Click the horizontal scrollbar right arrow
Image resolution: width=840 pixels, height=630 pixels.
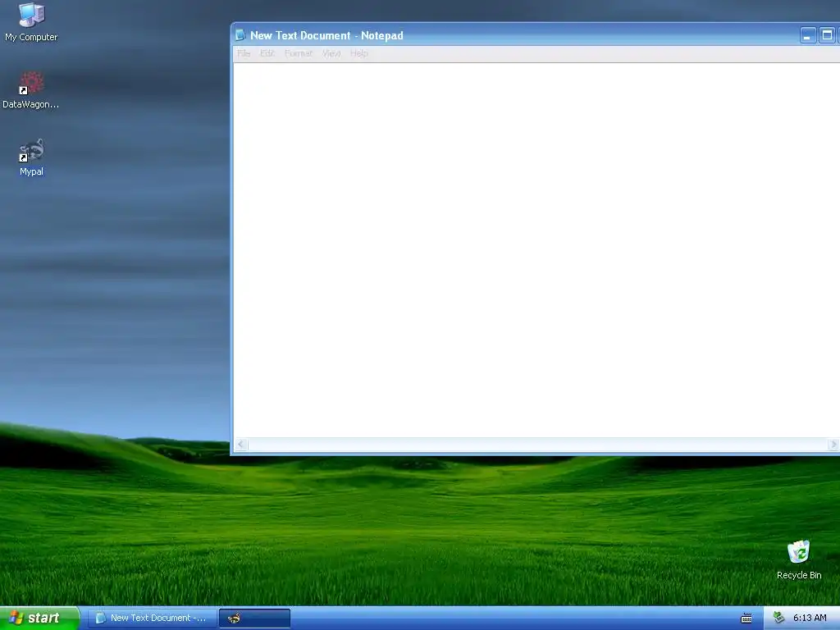coord(833,444)
